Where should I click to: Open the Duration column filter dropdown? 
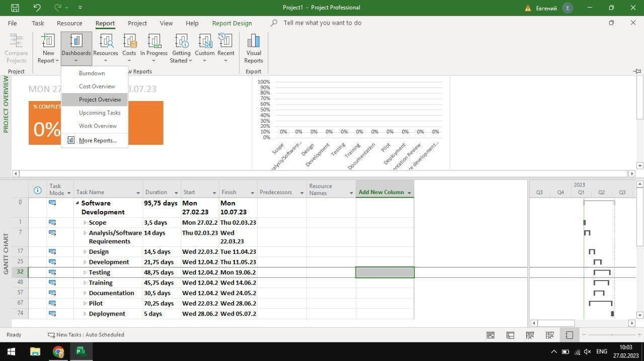pos(176,193)
